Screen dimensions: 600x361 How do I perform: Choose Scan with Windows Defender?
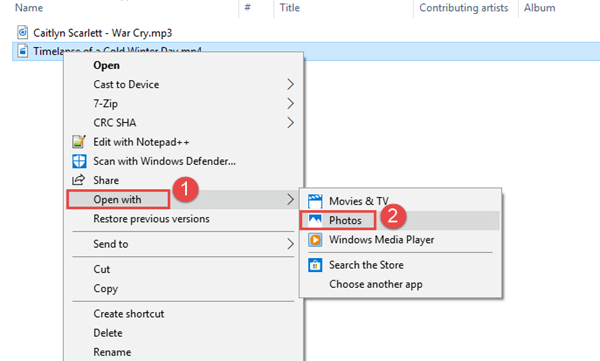coord(184,161)
